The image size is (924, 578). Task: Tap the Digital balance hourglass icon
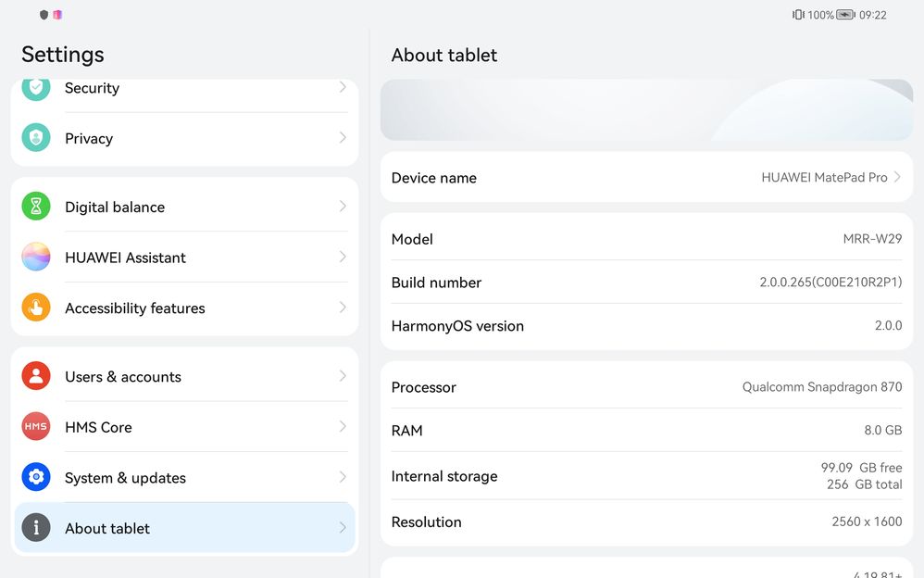click(x=36, y=207)
